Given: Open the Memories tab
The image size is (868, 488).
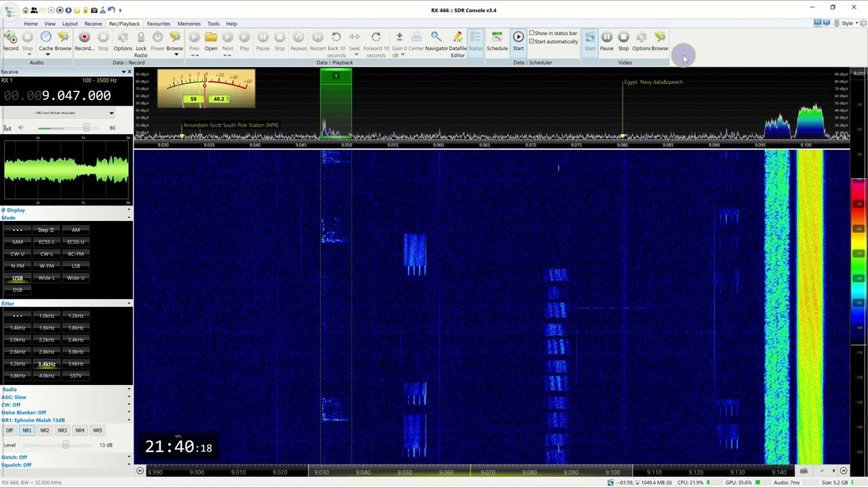Looking at the screenshot, I should coord(189,24).
